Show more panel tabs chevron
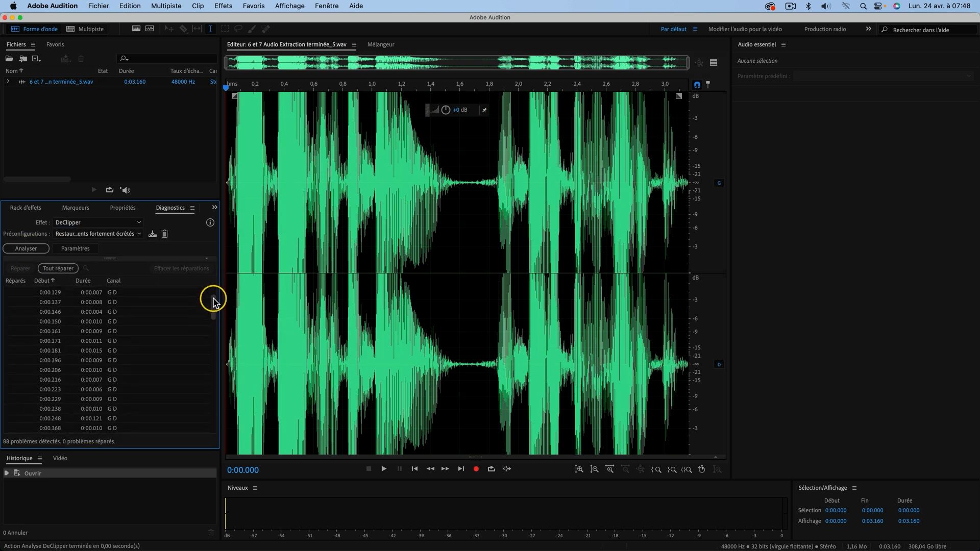Viewport: 980px width, 551px height. [214, 207]
